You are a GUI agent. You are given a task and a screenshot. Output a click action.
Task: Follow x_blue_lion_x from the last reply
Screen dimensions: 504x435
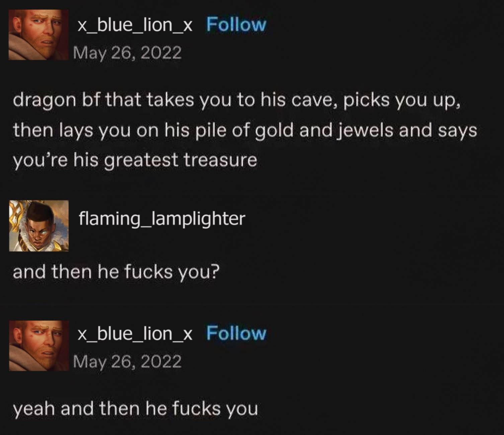coord(236,333)
